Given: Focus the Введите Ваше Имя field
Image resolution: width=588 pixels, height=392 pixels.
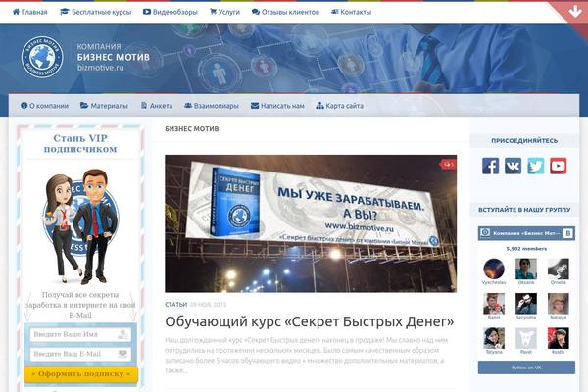Looking at the screenshot, I should (x=80, y=334).
